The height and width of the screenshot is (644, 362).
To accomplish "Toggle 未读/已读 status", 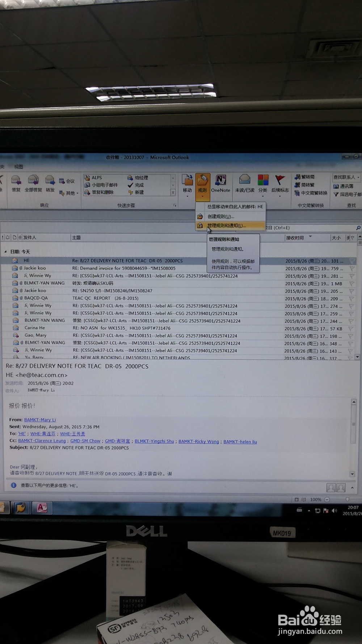I will click(245, 184).
